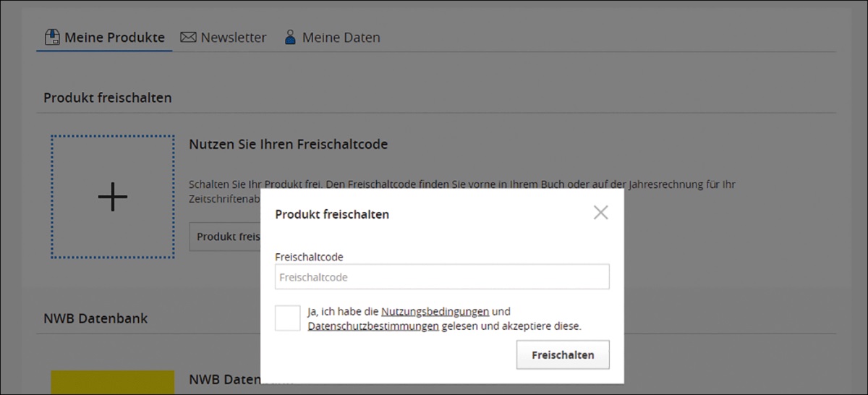Tick the checkbox to accept the Nutzungsbedingungen
The image size is (868, 395).
pos(287,318)
